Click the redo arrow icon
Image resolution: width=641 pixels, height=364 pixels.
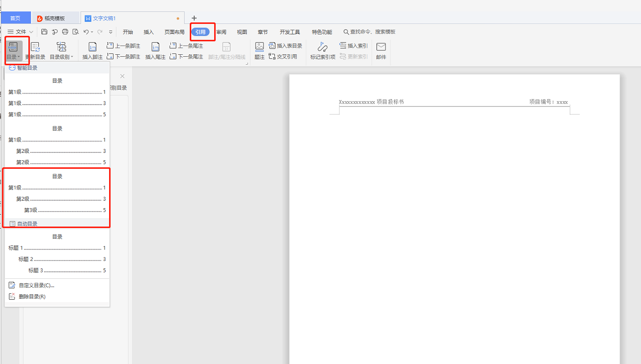(100, 32)
